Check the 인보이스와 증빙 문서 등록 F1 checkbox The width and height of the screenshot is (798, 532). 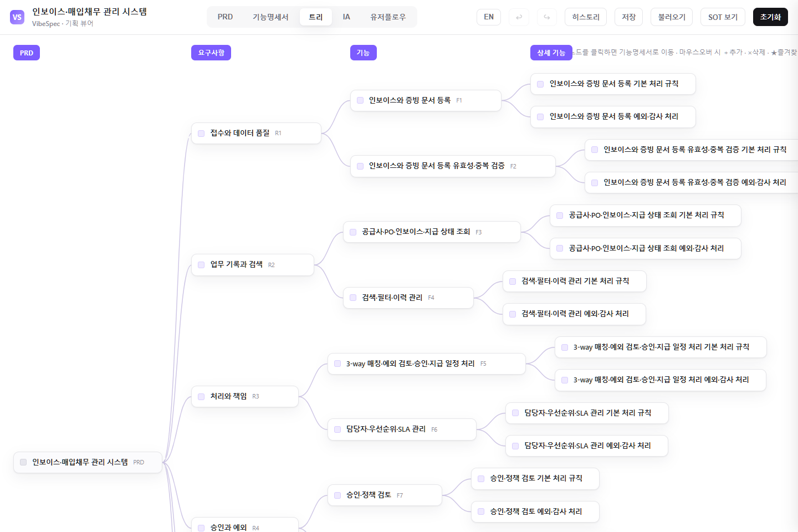click(x=360, y=100)
